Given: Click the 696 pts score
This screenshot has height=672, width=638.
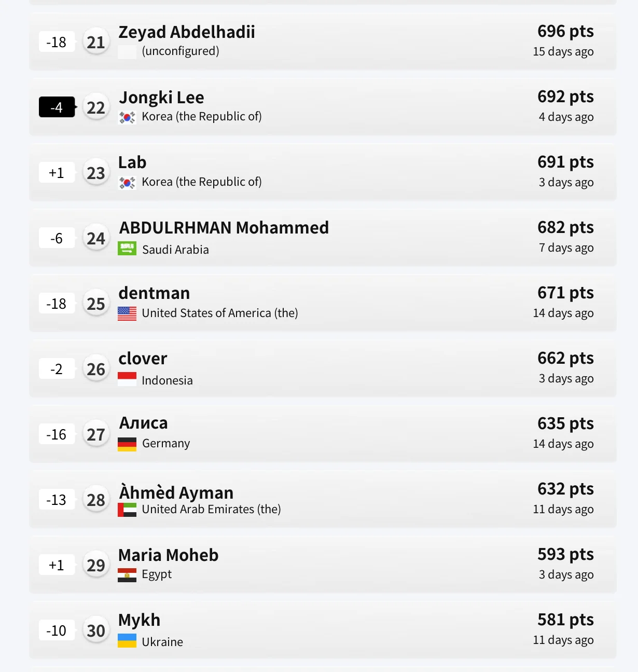Looking at the screenshot, I should [565, 32].
